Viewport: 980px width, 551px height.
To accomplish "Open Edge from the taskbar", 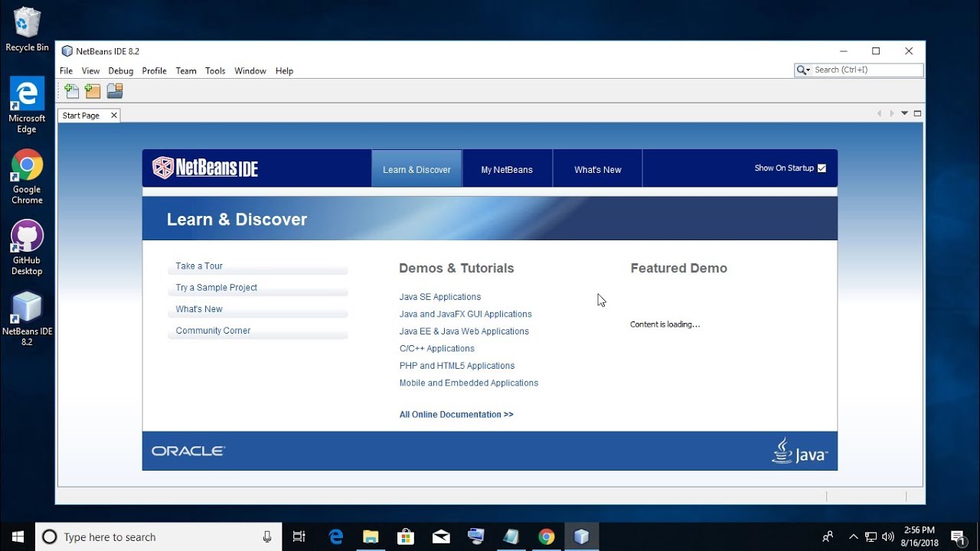I will point(335,536).
